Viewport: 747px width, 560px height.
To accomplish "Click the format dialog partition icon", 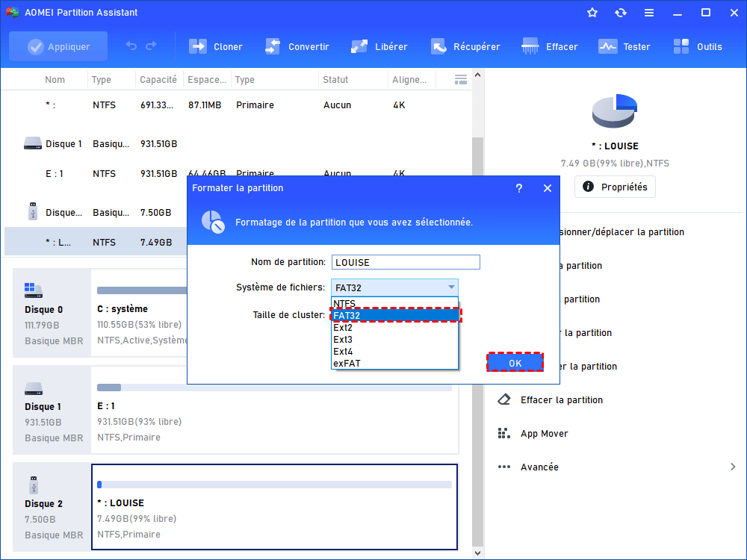I will [212, 222].
